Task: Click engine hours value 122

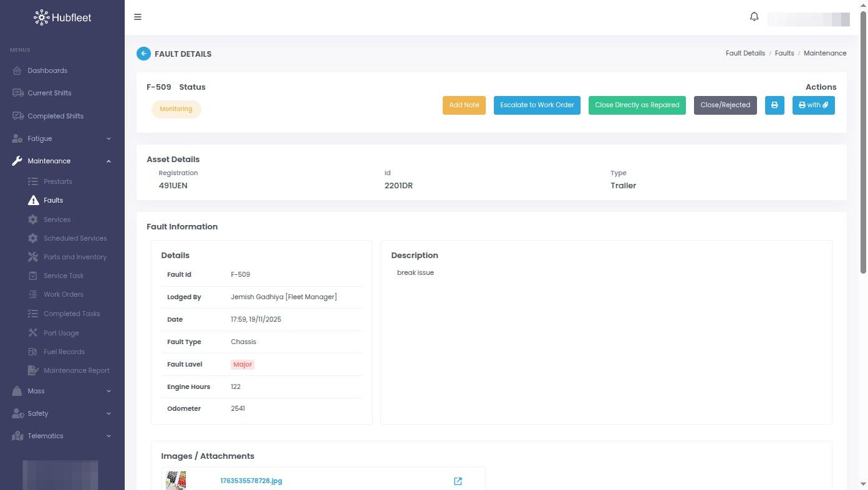Action: point(236,387)
